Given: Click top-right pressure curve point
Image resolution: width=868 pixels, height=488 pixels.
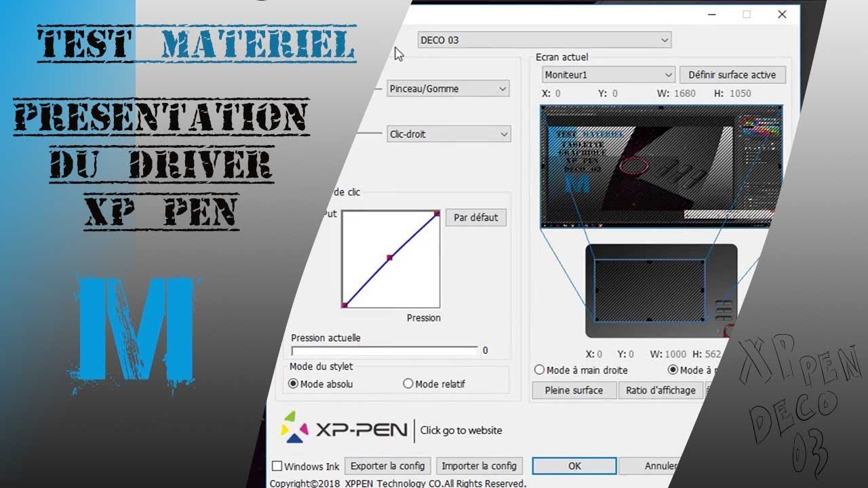Looking at the screenshot, I should 437,213.
